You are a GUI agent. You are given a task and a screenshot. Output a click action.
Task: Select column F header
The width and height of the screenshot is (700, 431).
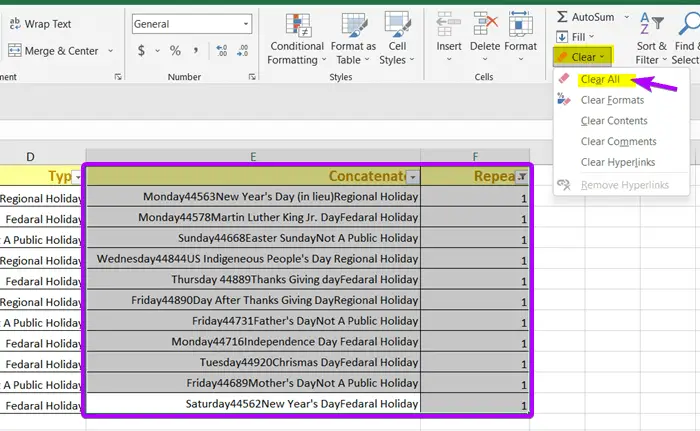pos(475,157)
